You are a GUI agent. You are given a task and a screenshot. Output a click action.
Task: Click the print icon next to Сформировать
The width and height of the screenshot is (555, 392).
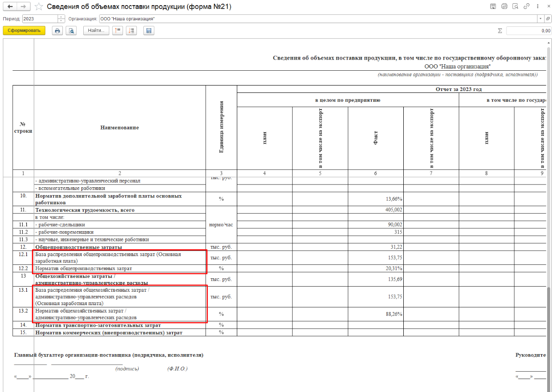point(57,31)
